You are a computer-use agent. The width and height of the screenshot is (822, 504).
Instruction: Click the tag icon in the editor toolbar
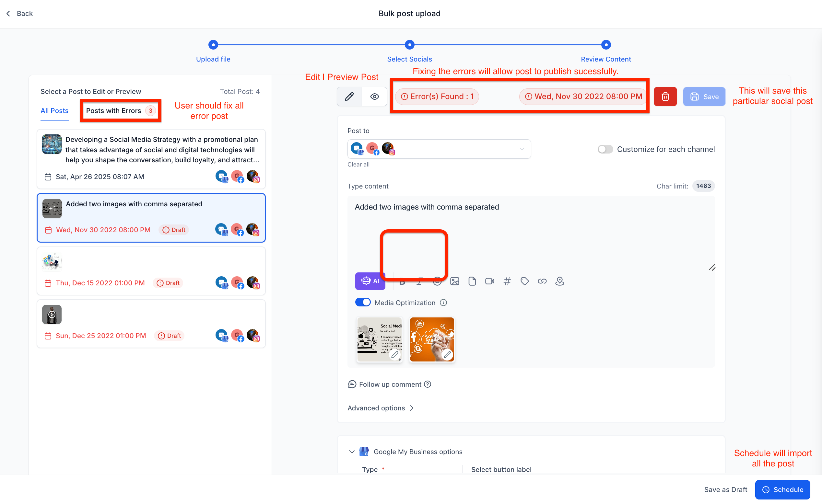click(524, 281)
